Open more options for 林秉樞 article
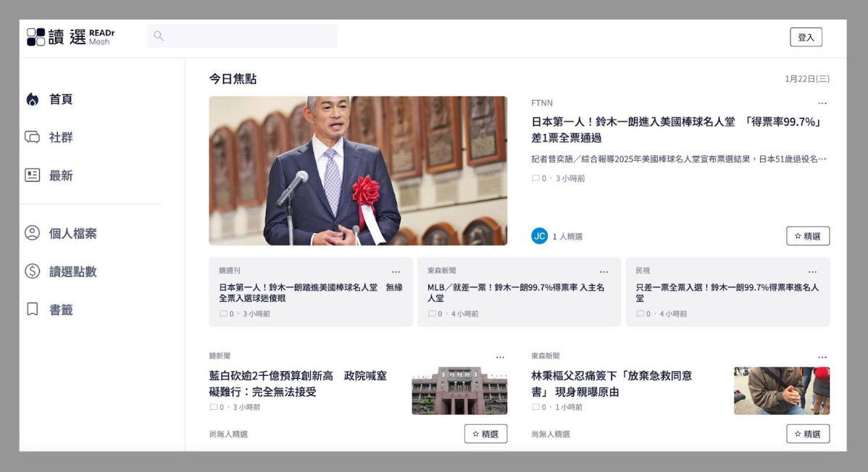Screen dimensions: 868x472 (822, 358)
